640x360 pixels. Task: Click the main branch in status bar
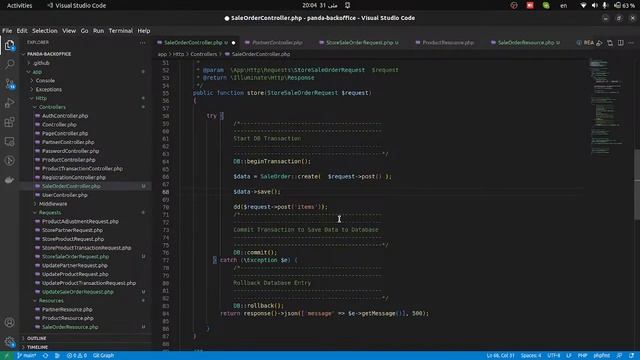(x=27, y=356)
